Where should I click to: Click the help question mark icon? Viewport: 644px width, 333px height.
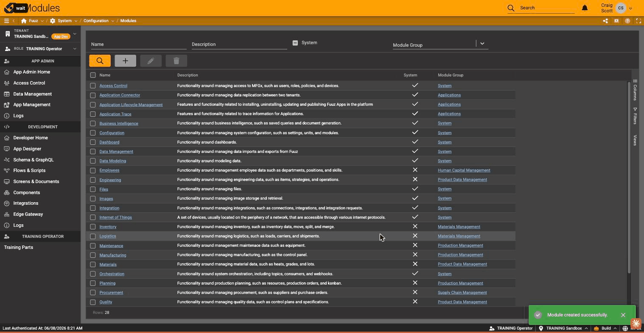[x=627, y=21]
